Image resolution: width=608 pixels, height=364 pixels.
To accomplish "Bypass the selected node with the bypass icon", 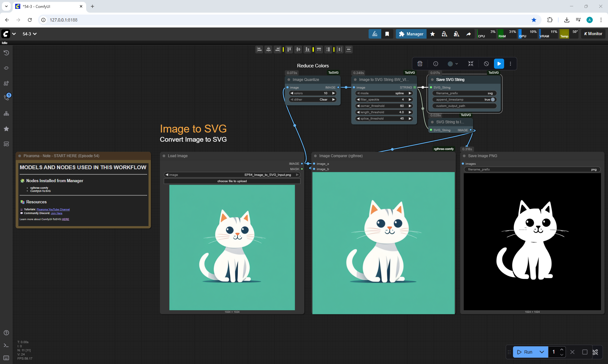I will click(x=486, y=64).
